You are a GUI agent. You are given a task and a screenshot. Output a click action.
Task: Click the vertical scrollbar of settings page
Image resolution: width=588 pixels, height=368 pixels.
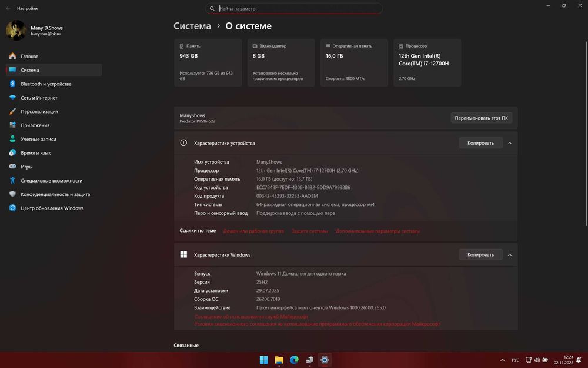point(586,133)
